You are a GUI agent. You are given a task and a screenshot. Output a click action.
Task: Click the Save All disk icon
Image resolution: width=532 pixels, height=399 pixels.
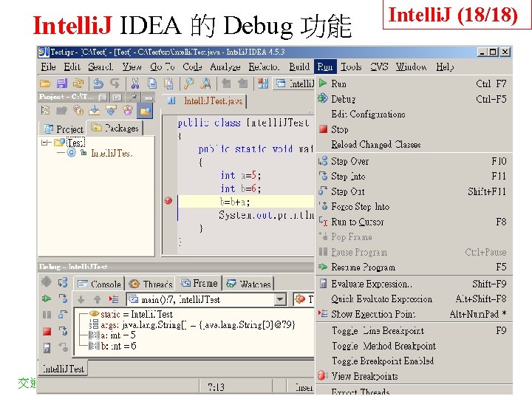click(x=62, y=83)
